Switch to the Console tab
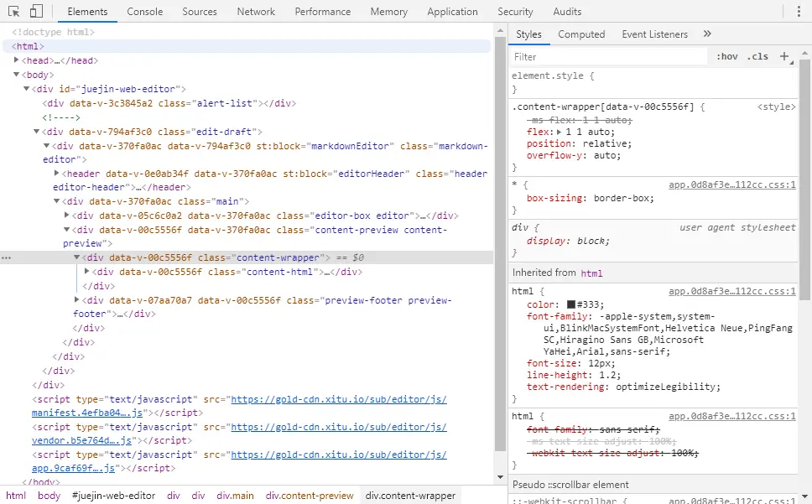The image size is (812, 504). click(145, 12)
